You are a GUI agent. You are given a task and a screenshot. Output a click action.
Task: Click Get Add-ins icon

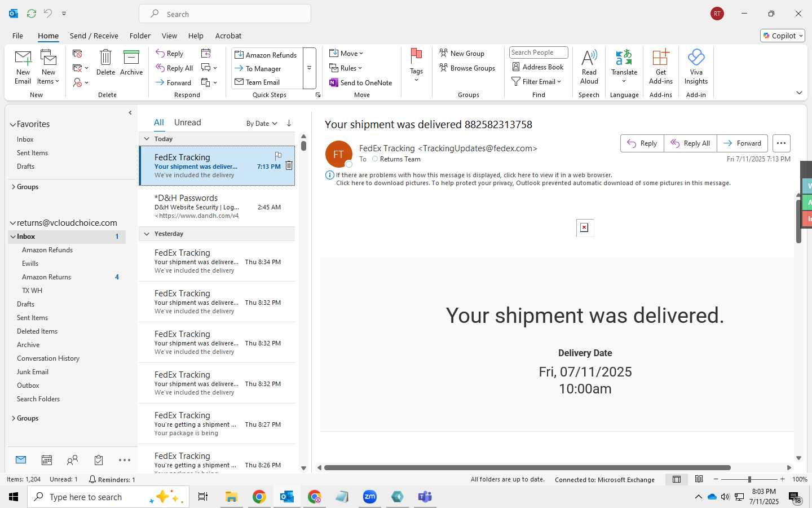(x=661, y=67)
